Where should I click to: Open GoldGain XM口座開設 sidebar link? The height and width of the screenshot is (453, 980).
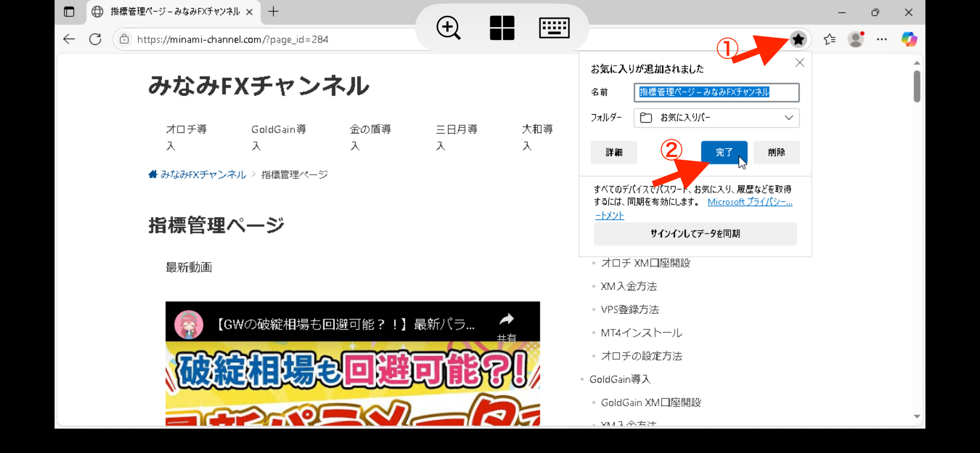651,403
